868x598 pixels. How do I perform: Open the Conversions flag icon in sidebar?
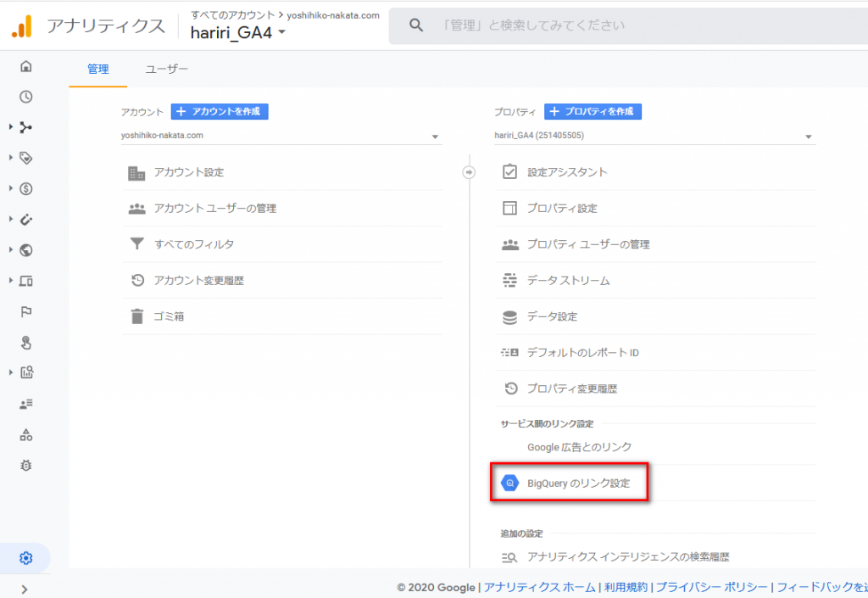pyautogui.click(x=26, y=312)
